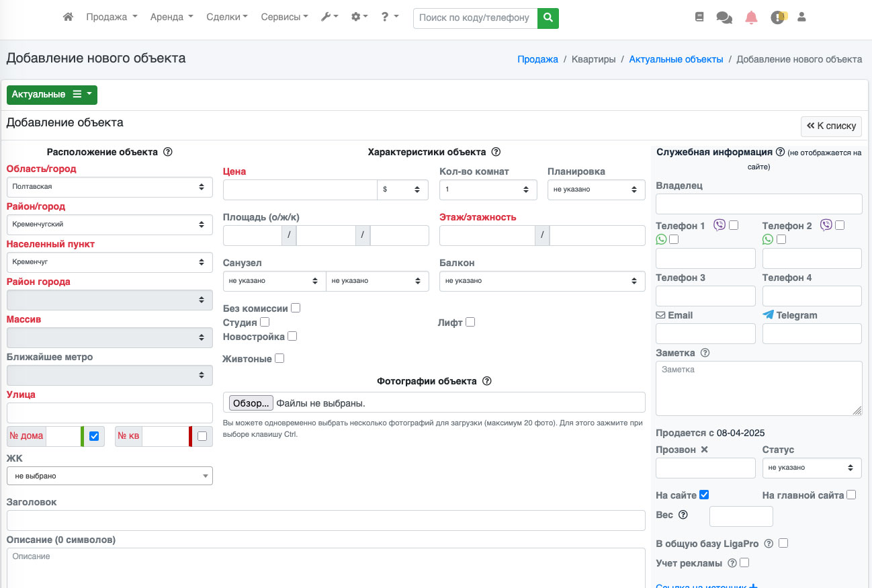The height and width of the screenshot is (588, 872).
Task: Click the Обзор... file browse button
Action: [251, 403]
